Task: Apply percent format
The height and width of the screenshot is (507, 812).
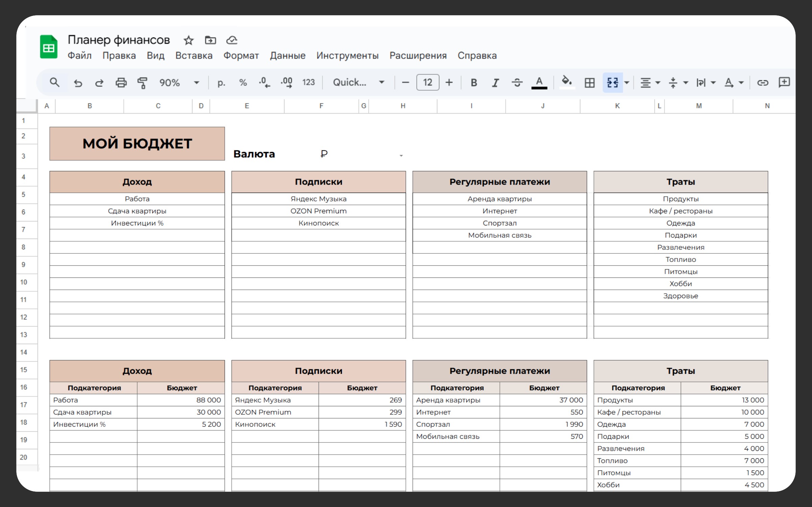Action: point(243,82)
